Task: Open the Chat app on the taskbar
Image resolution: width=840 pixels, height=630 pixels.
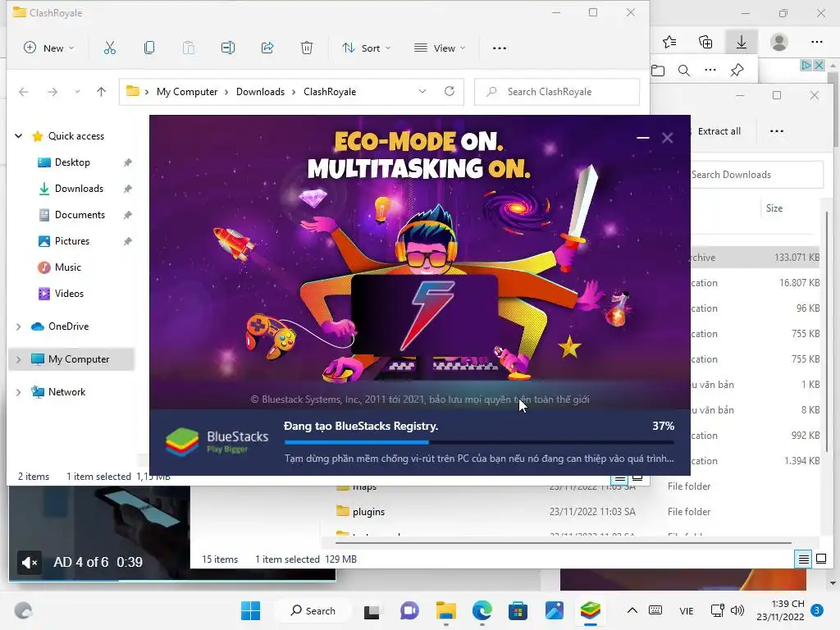Action: click(x=409, y=610)
